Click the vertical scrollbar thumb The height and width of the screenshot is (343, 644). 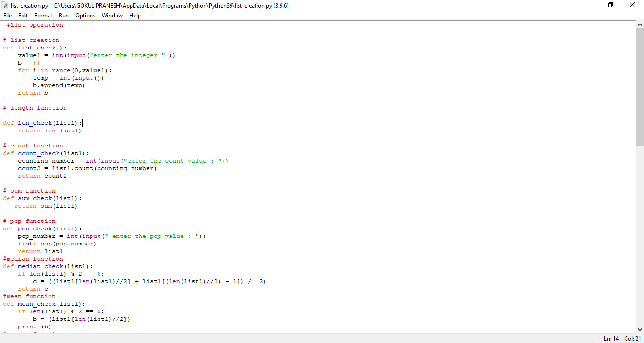coord(640,87)
